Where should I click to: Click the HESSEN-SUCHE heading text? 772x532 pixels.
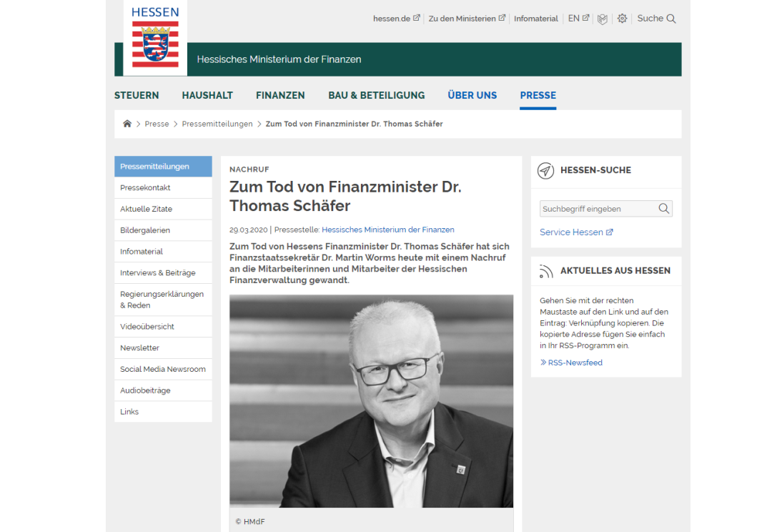595,170
